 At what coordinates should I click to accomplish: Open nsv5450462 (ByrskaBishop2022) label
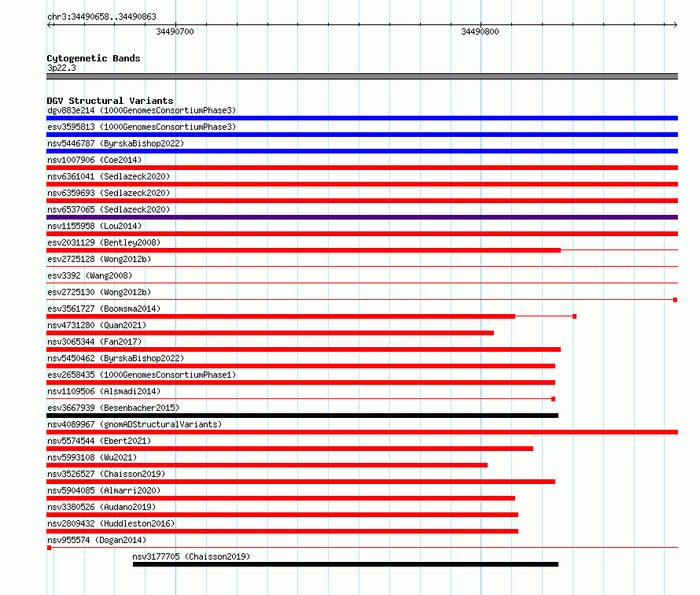(116, 358)
